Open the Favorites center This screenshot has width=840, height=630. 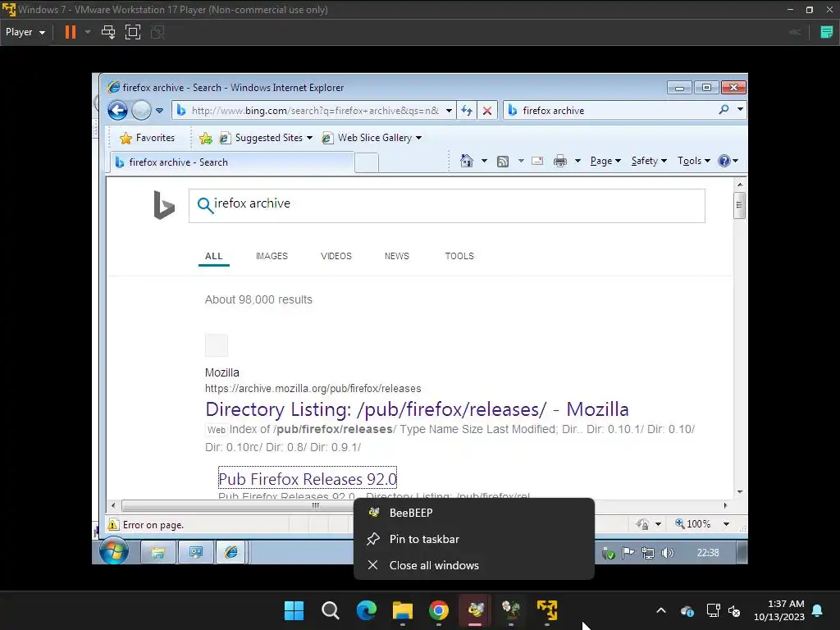(148, 138)
